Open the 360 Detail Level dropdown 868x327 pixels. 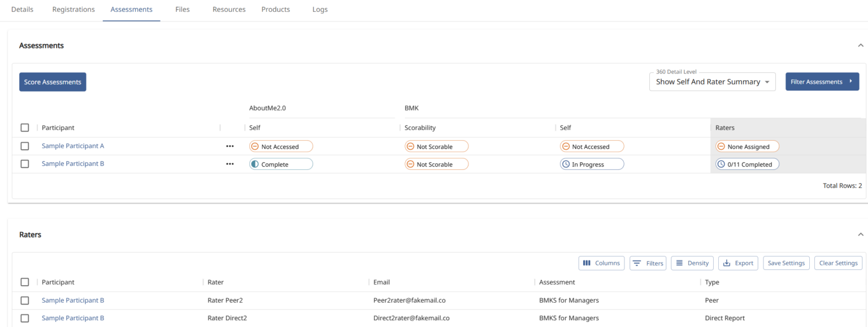pos(712,82)
